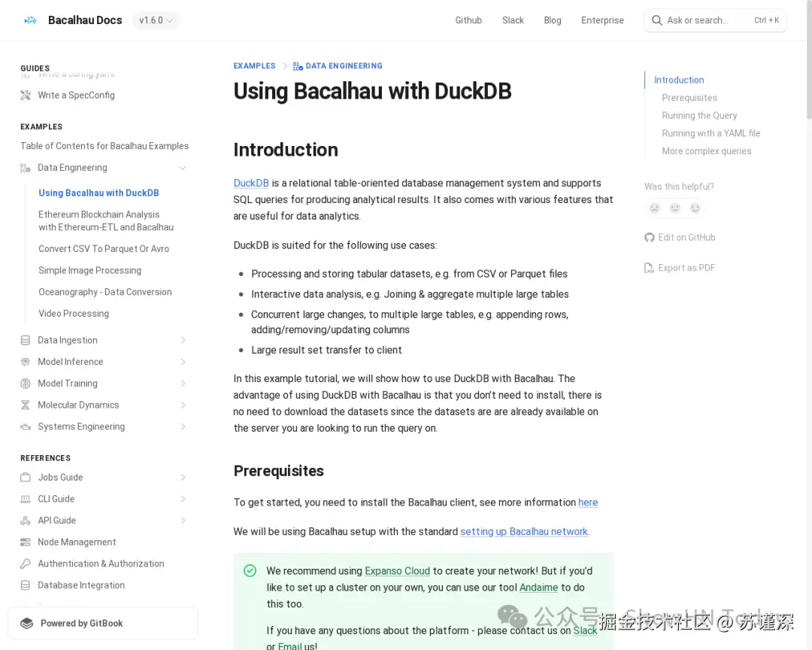
Task: Click the Ask or search field
Action: coord(707,20)
